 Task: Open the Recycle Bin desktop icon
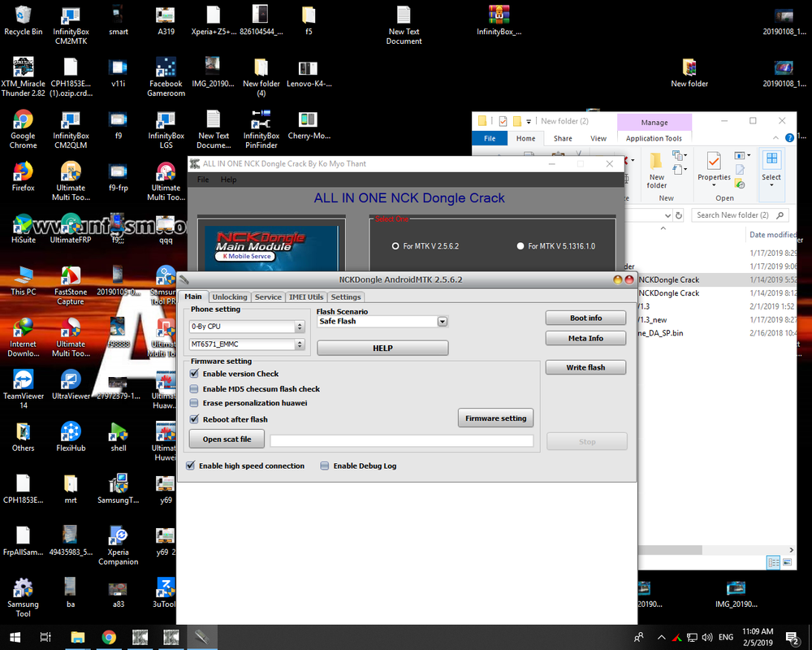pos(24,21)
